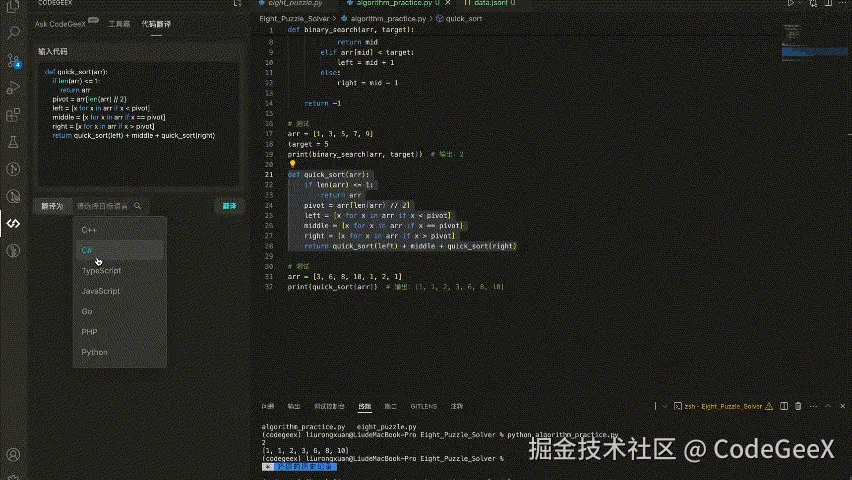Click the terminal output '[1, 1, 2, 3, 6, 8, 10]'

tap(305, 450)
